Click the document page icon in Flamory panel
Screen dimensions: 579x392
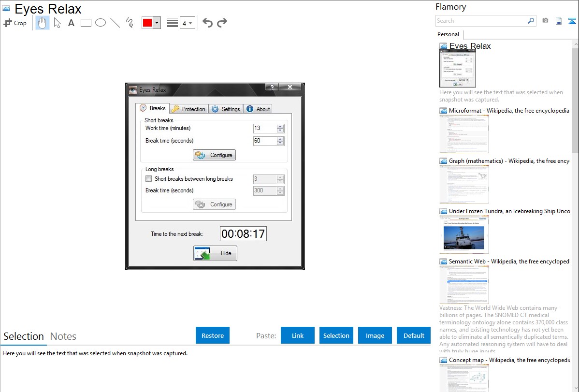click(559, 21)
